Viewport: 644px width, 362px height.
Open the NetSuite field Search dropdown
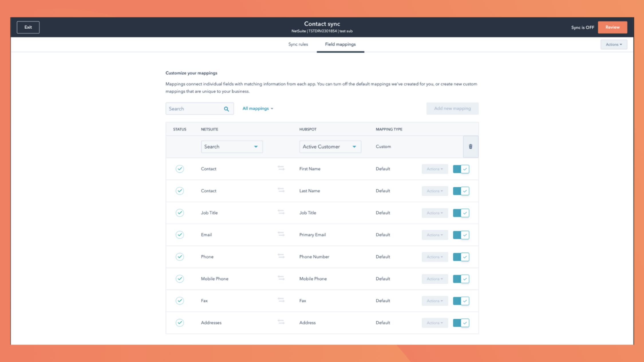[x=232, y=147]
